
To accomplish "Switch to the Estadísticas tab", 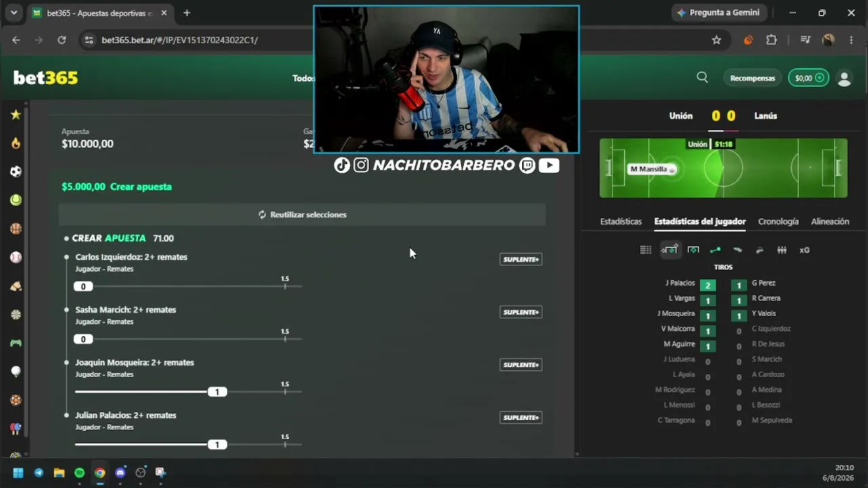I will coord(620,222).
